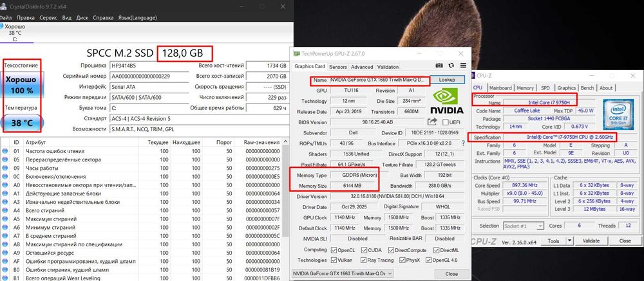This screenshot has height=281, width=644.
Task: Click the status icon for attribute A1
Action: pyautogui.click(x=5, y=194)
